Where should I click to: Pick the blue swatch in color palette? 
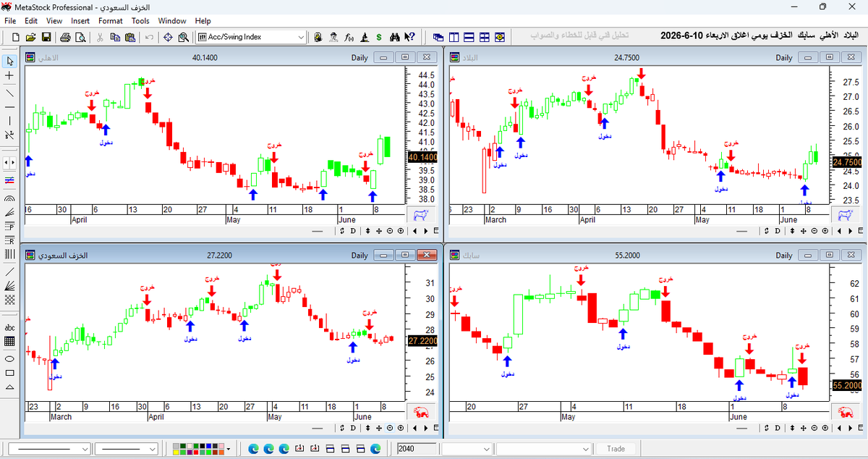point(208,445)
